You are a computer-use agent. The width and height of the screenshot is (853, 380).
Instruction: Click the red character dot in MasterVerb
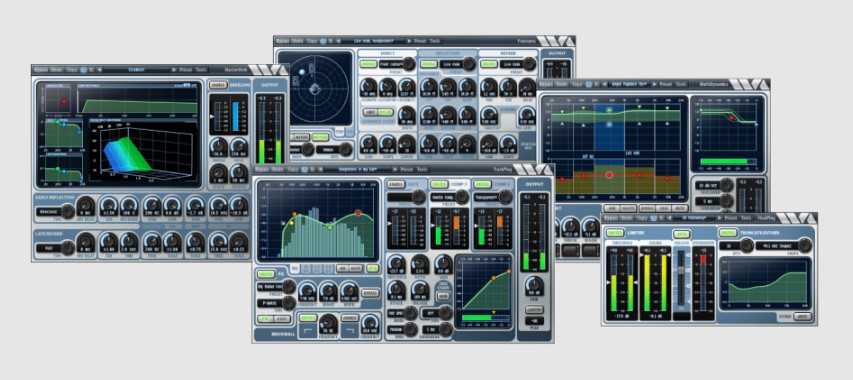[x=64, y=101]
